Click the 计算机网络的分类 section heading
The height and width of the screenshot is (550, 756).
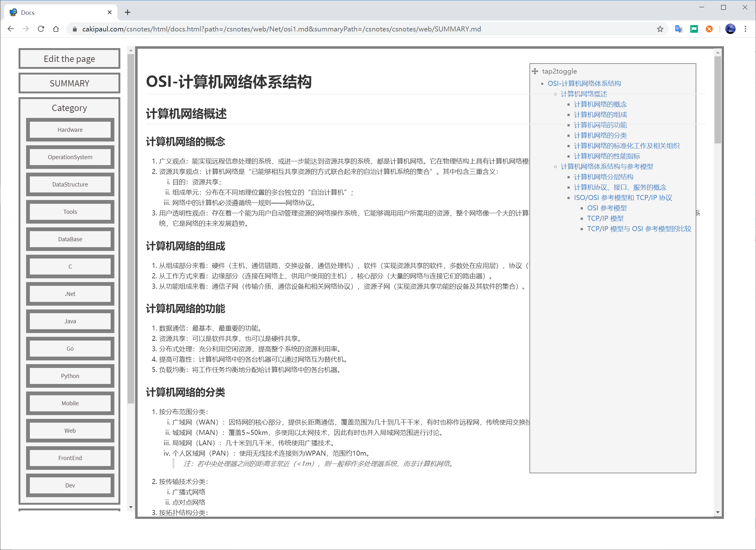pyautogui.click(x=185, y=392)
